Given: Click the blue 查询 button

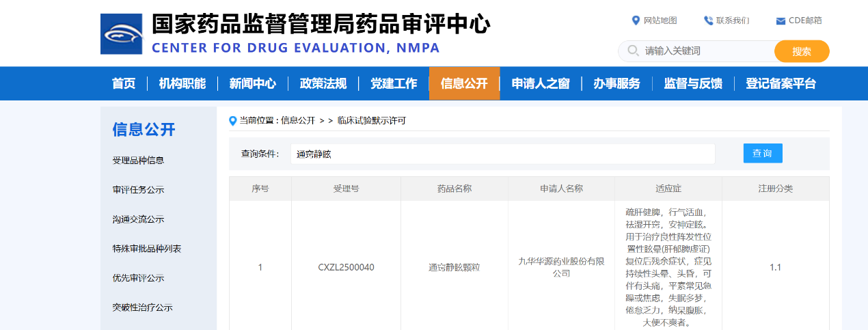Looking at the screenshot, I should click(x=763, y=153).
